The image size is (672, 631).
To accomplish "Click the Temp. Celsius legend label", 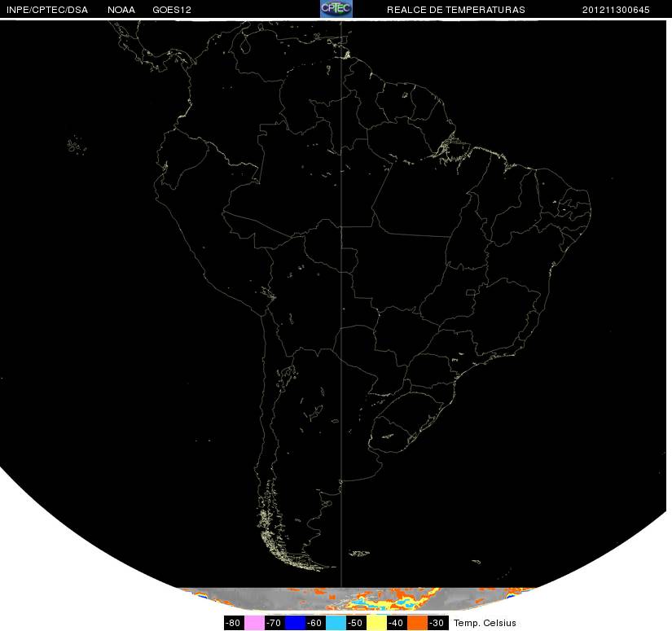I will (485, 623).
